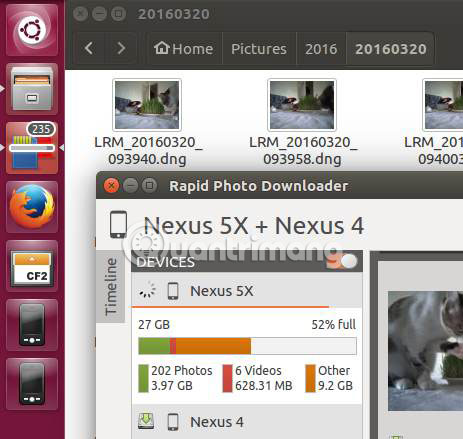Click the red Videos legend swatch
Viewport: 463px width, 439px height.
point(227,378)
